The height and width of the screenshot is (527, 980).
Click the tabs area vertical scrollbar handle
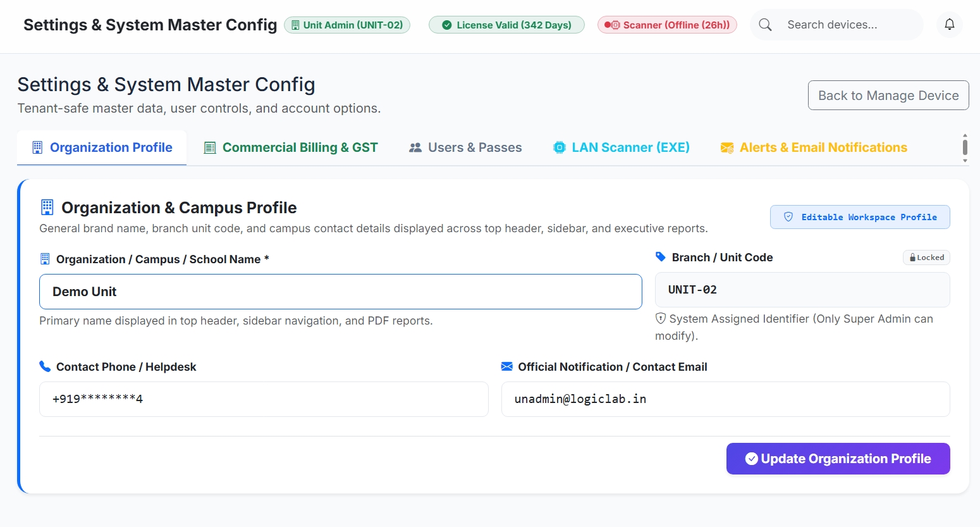pos(965,147)
